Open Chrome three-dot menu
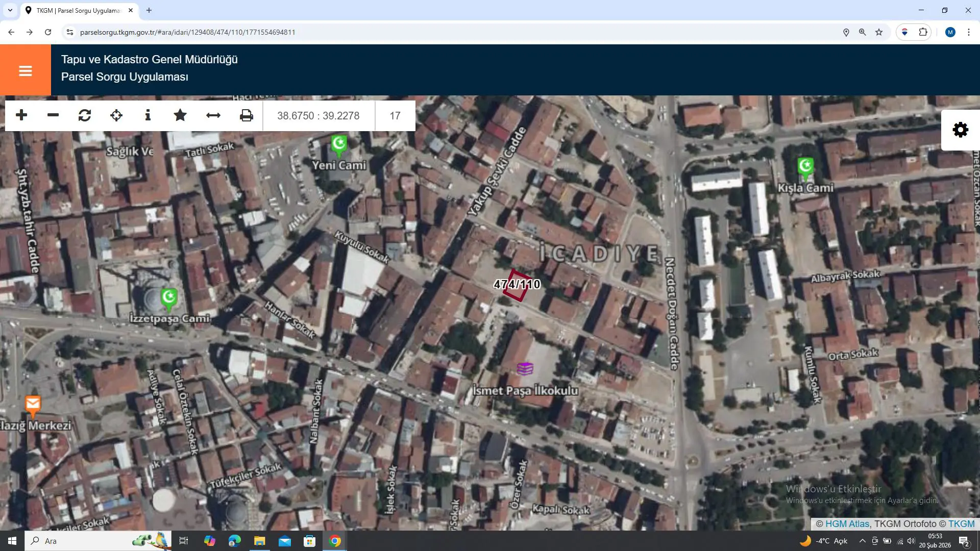This screenshot has height=551, width=980. (x=969, y=32)
